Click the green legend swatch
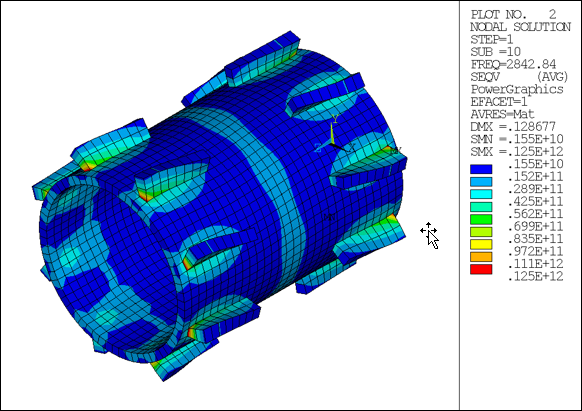Screen dimensions: 582x411 (481, 219)
